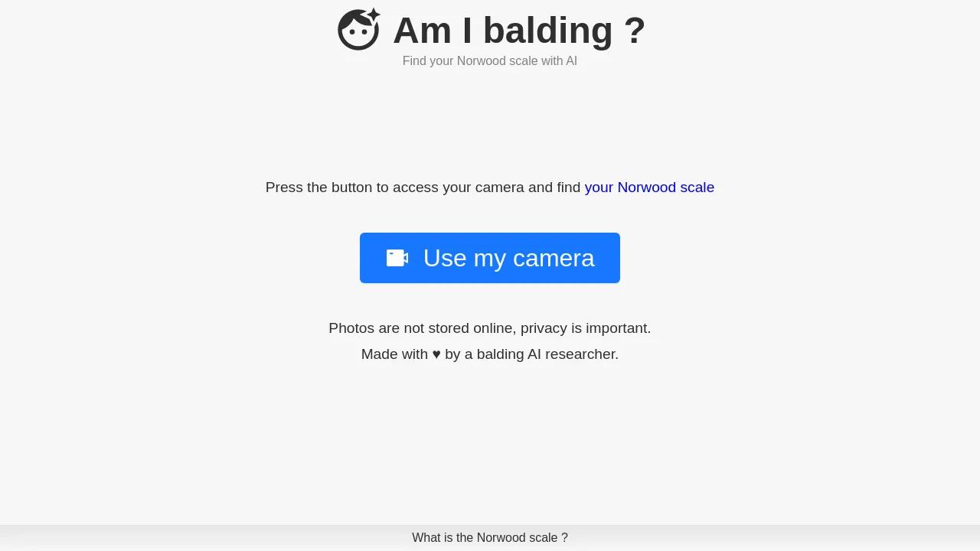Click the word "camera" in the instruction sentence
980x551 pixels.
[x=499, y=187]
